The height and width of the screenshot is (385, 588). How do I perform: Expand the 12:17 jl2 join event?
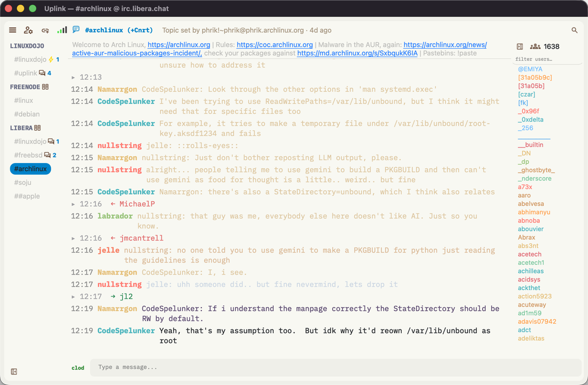73,297
